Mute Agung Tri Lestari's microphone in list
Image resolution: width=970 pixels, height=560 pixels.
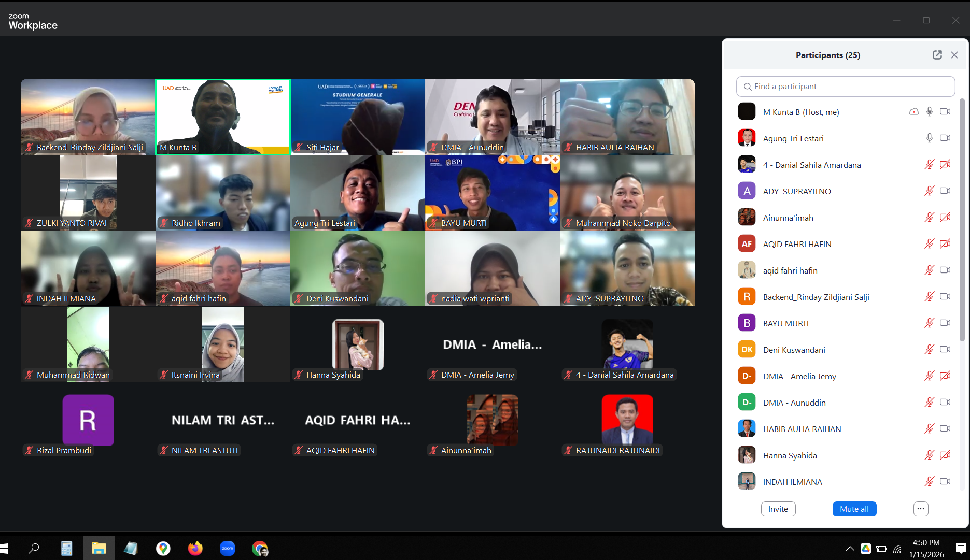point(930,138)
